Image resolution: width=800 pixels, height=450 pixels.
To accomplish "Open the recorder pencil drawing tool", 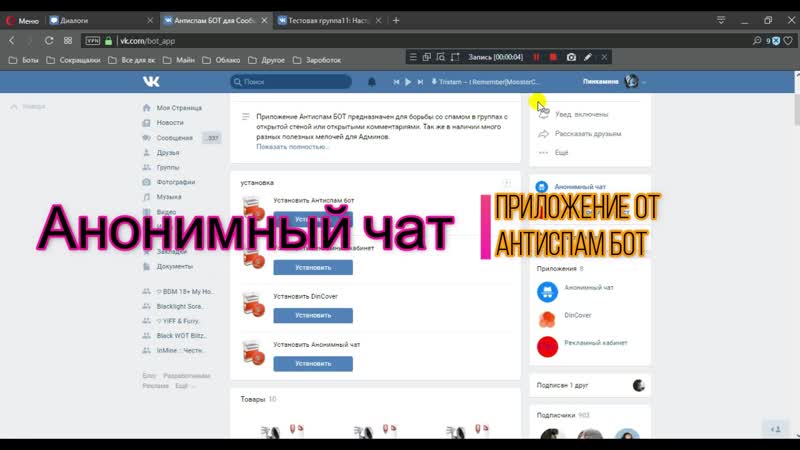I will pos(588,57).
